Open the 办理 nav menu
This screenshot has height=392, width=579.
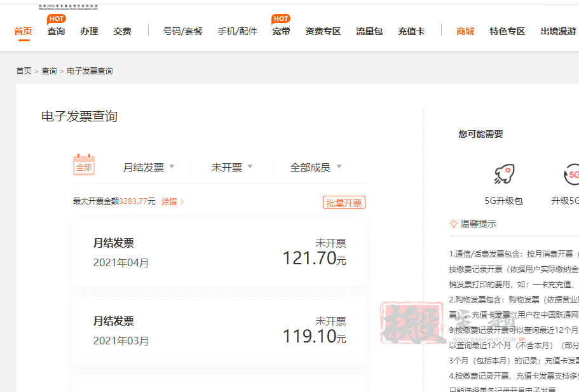click(x=90, y=31)
